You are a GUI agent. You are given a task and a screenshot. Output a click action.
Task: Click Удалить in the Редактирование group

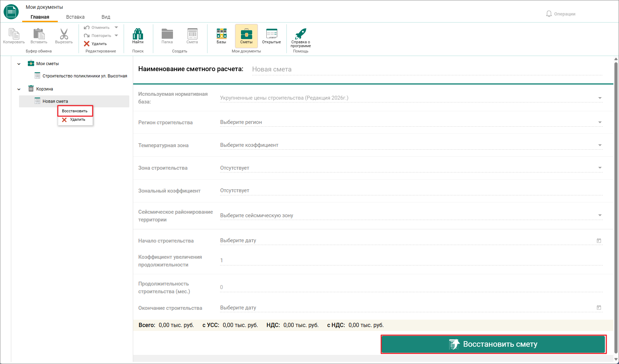pyautogui.click(x=95, y=44)
